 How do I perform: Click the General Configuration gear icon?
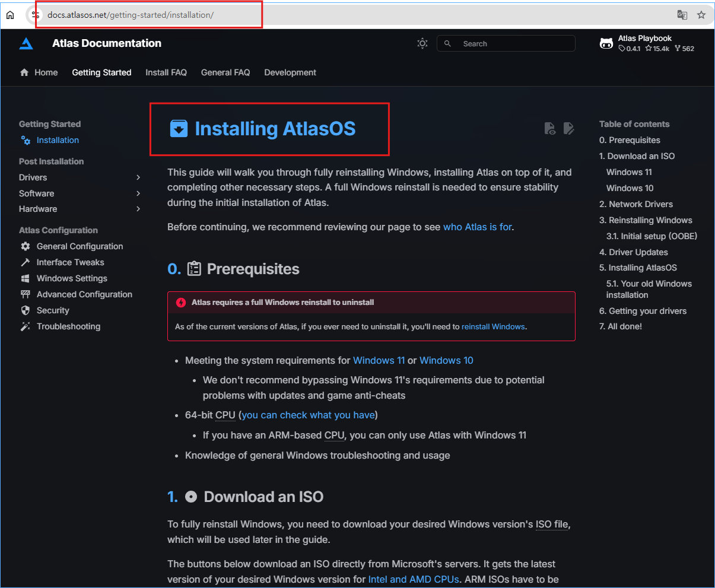25,246
